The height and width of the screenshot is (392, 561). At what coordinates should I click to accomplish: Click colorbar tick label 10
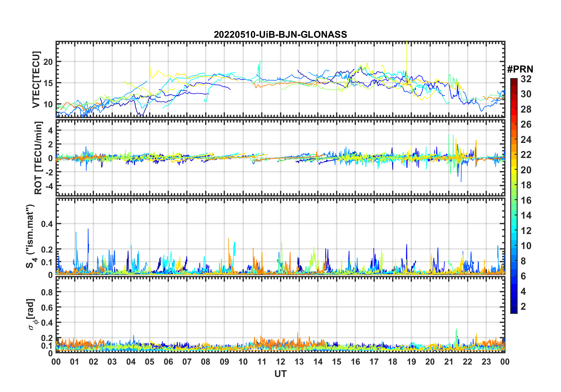click(526, 246)
